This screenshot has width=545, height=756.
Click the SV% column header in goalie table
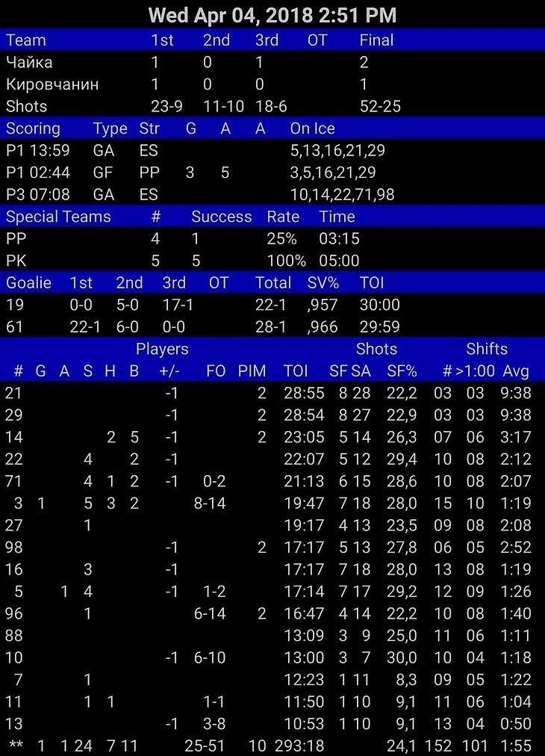pos(323,283)
